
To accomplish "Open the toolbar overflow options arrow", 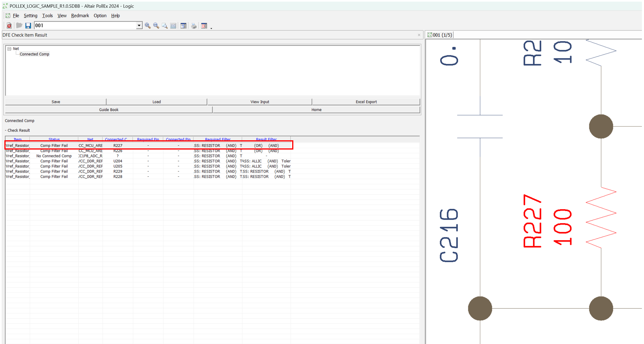I will pos(211,28).
